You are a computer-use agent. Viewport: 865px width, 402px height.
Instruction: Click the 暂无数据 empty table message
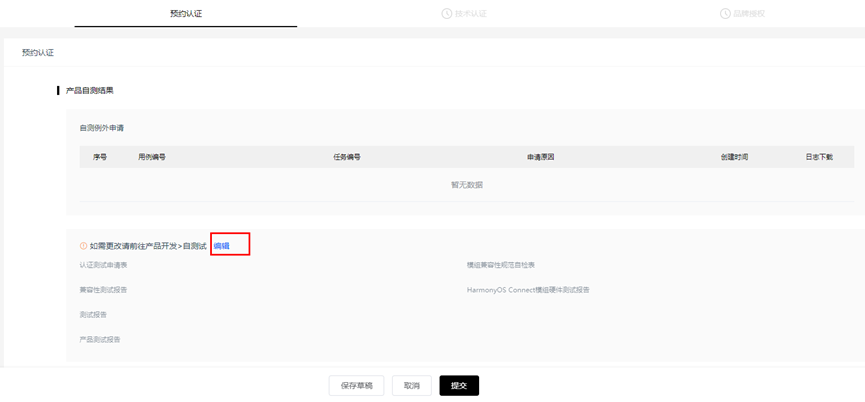467,185
